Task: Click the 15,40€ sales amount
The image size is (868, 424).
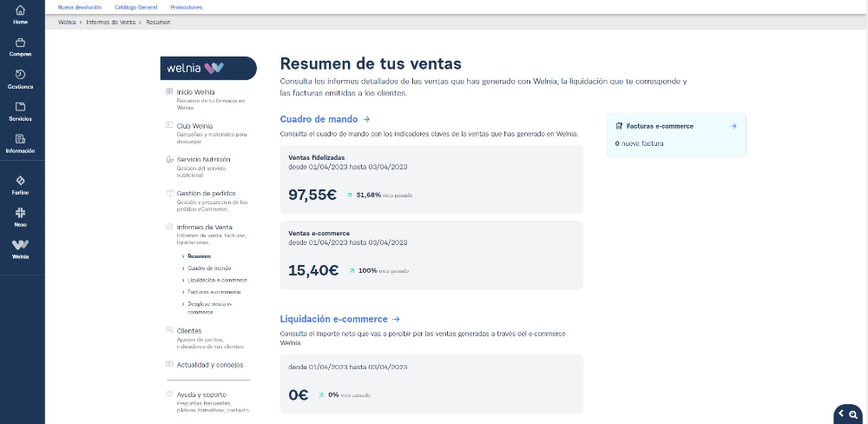Action: pyautogui.click(x=313, y=270)
